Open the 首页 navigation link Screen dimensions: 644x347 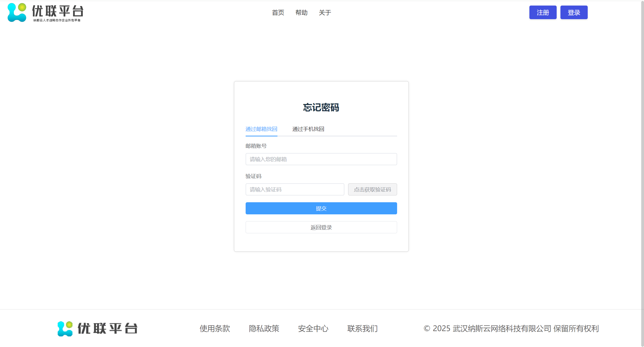point(278,13)
